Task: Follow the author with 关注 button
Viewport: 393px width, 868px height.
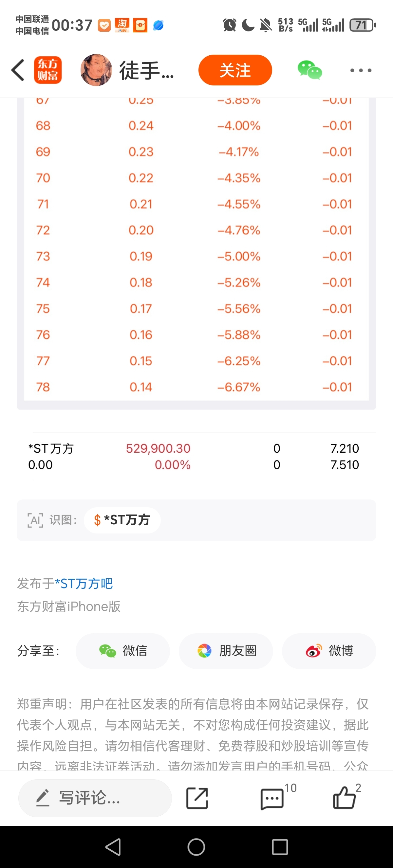Action: coord(235,70)
